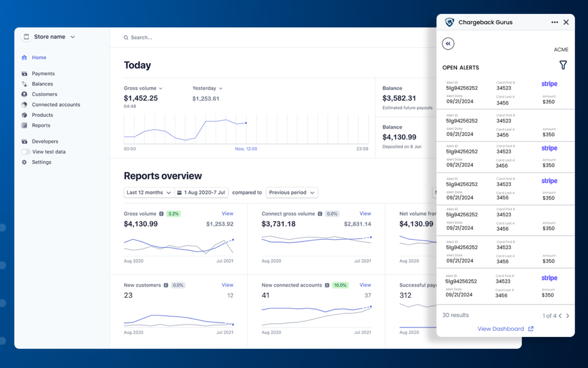Open the Previous period comparison dropdown
The image size is (588, 368).
click(292, 192)
